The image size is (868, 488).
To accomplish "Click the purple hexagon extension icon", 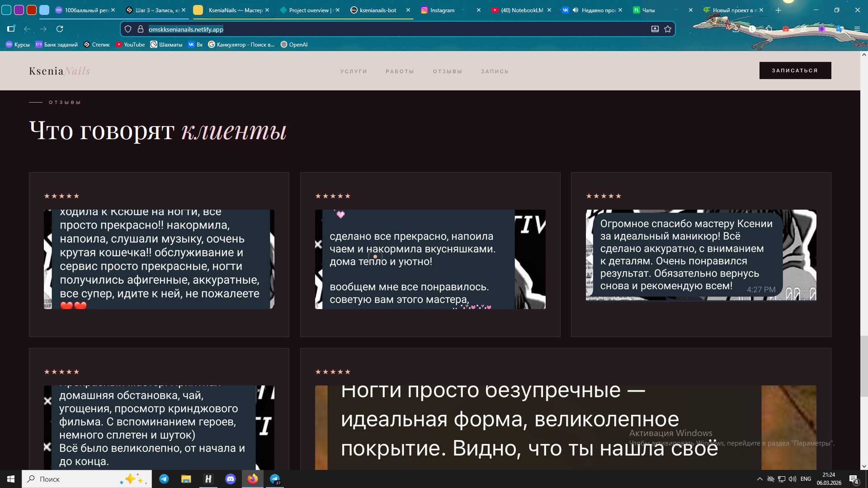I will tap(822, 29).
